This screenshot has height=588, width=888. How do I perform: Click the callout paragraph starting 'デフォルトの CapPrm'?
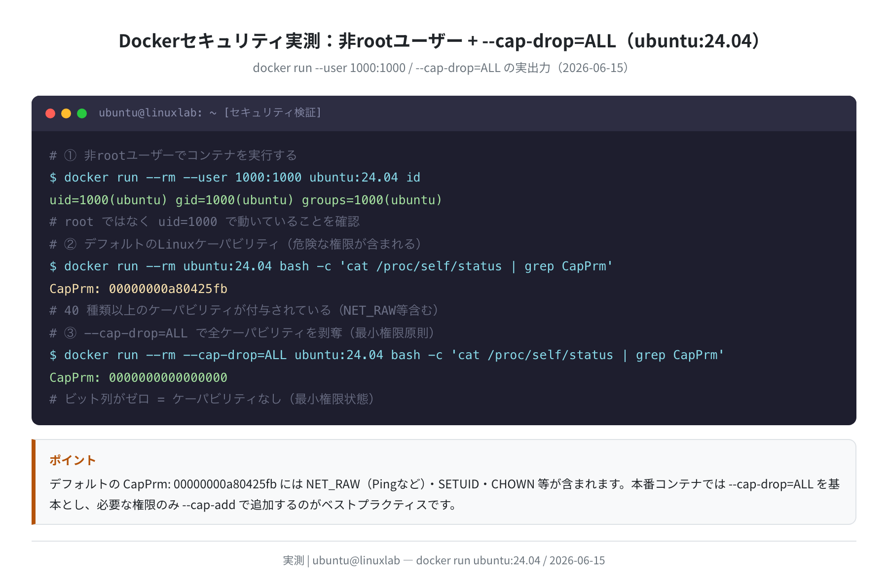[444, 494]
